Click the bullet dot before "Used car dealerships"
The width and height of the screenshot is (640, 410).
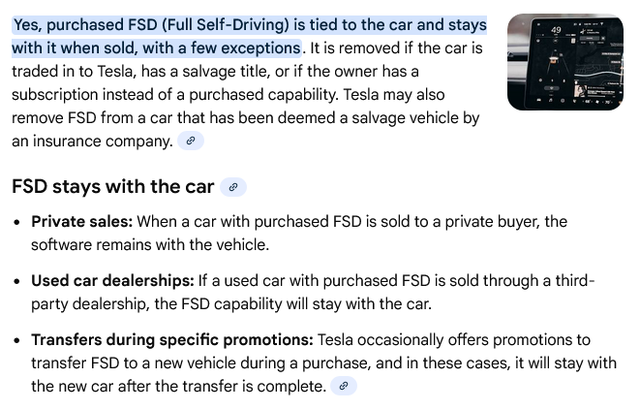click(17, 281)
